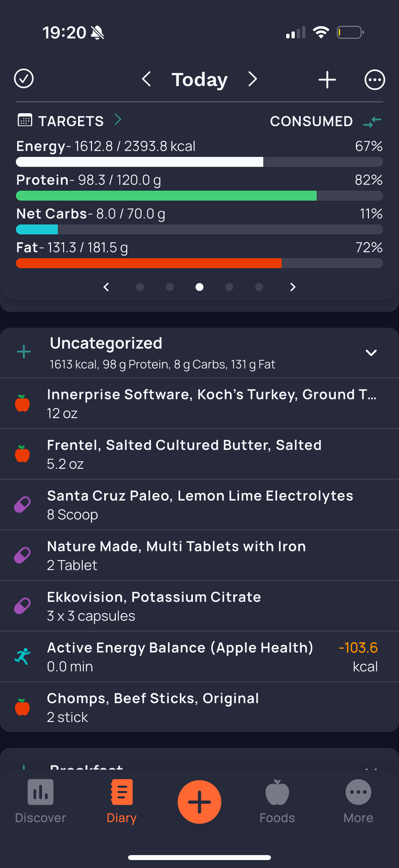Select the first page dot in targets carousel
Image resolution: width=399 pixels, height=868 pixels.
coord(140,287)
